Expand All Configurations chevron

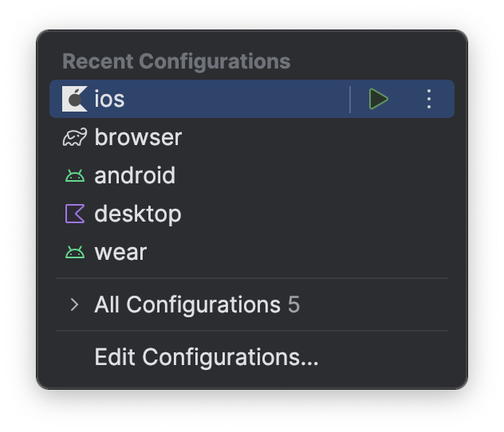pyautogui.click(x=75, y=304)
